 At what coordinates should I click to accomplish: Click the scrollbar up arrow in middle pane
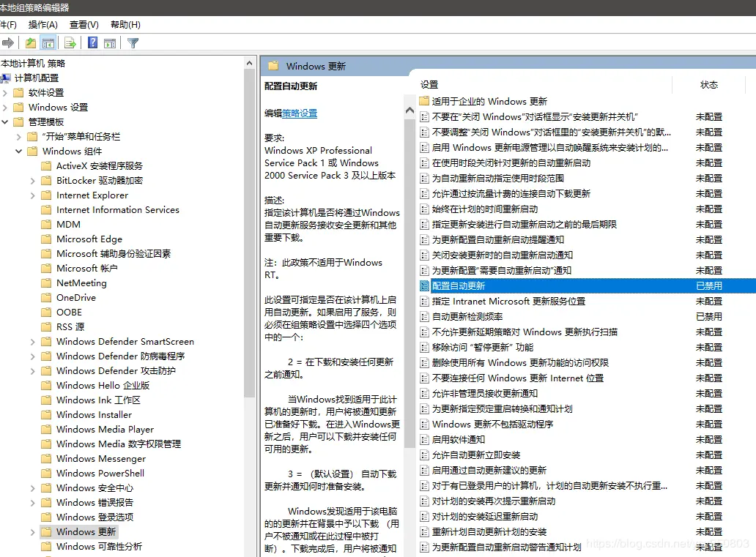click(x=409, y=111)
